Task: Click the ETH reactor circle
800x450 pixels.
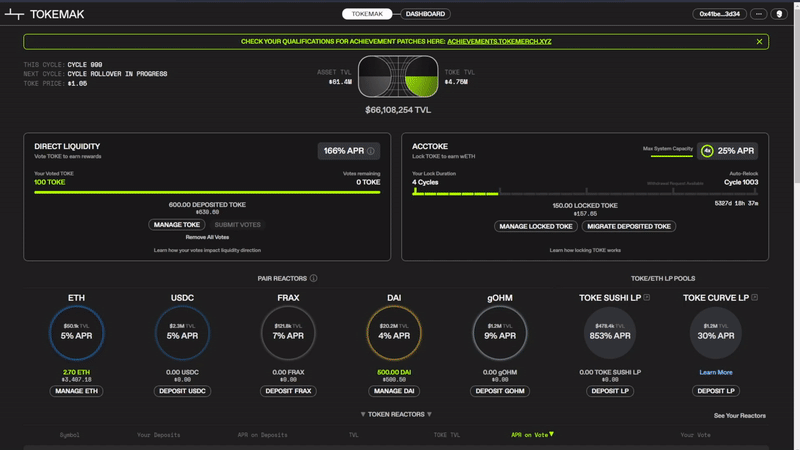Action: coord(77,333)
